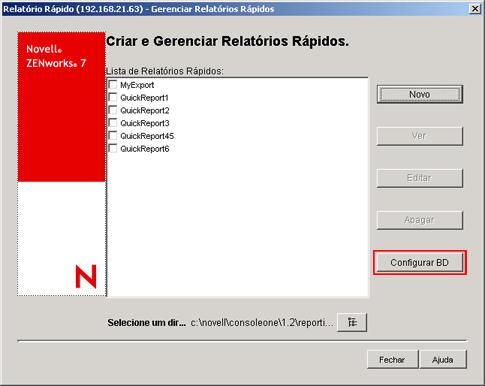This screenshot has width=485, height=386.
Task: Check the QuickReport1 checkbox
Action: coord(113,97)
